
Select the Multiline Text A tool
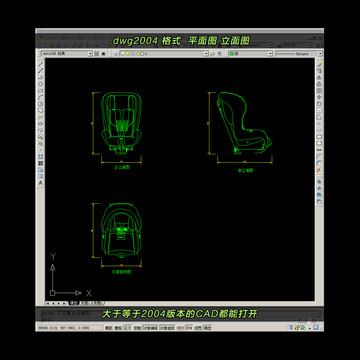click(x=41, y=183)
